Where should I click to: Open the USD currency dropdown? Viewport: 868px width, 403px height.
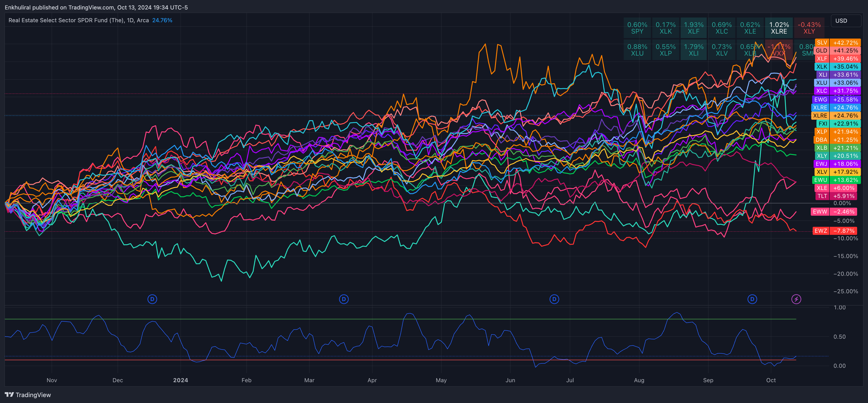(x=846, y=21)
